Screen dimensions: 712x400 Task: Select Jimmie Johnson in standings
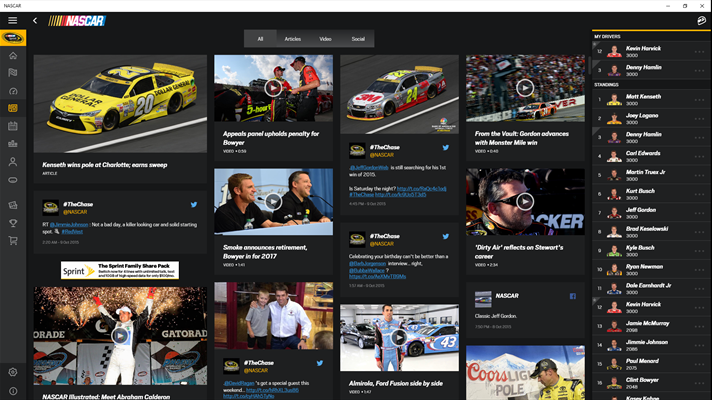(x=651, y=345)
